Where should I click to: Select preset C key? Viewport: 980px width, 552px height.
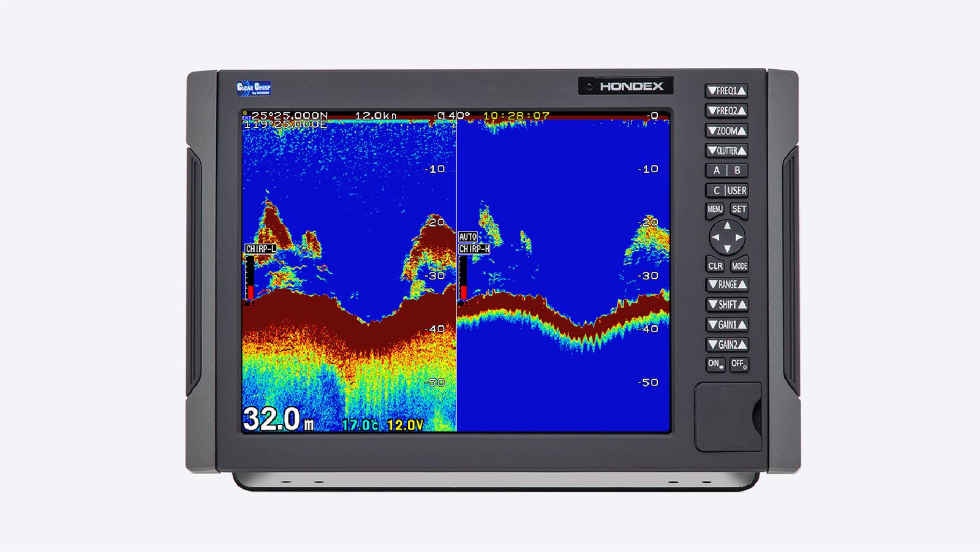click(716, 191)
